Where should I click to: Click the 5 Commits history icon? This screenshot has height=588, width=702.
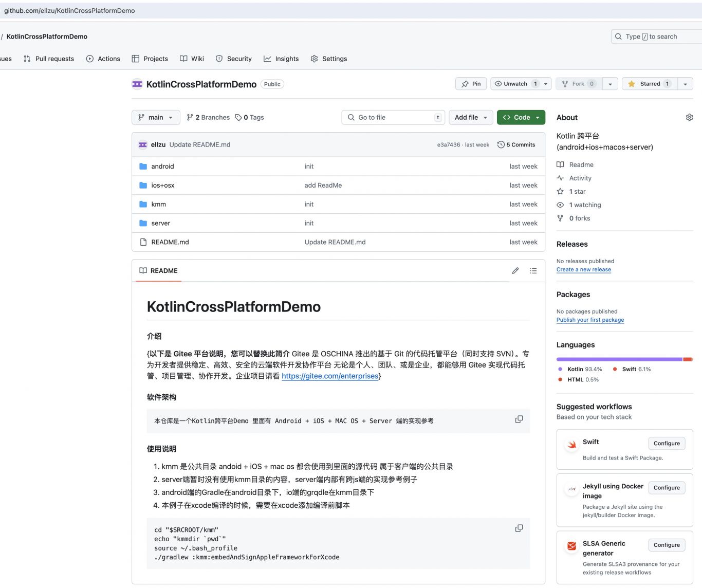[501, 145]
